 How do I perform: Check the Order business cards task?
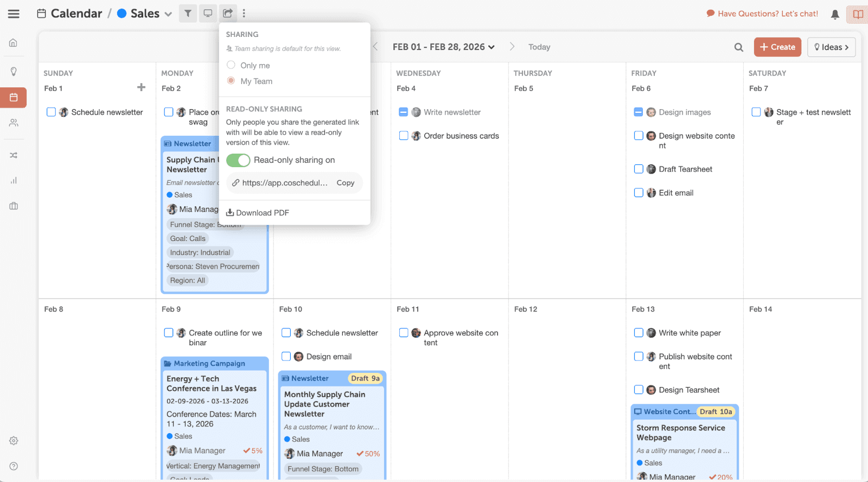point(404,136)
